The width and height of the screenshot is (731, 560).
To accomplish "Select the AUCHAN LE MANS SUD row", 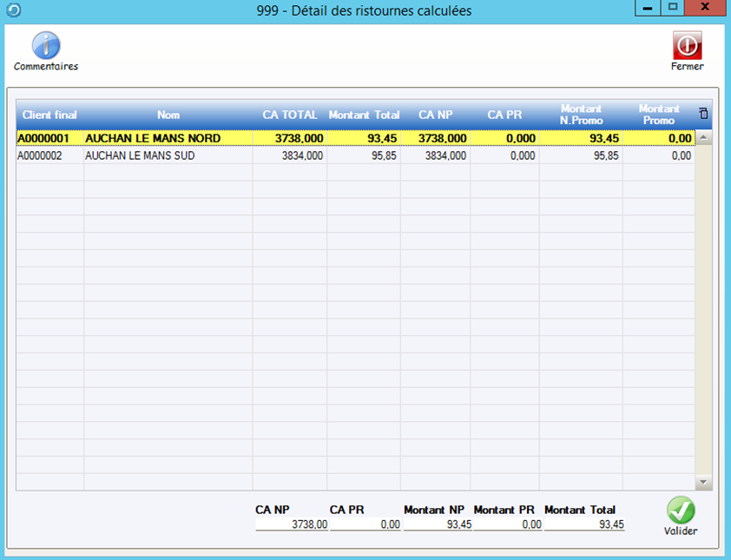I will [x=139, y=155].
